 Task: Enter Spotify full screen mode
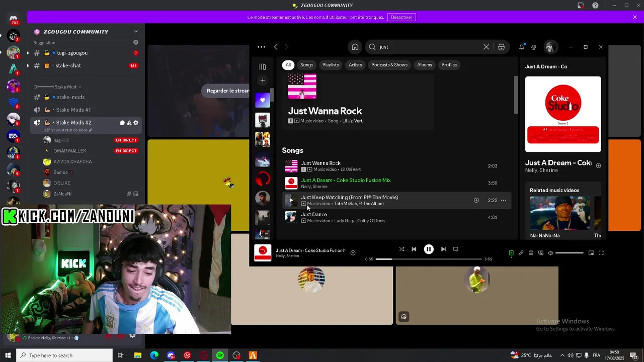click(x=601, y=253)
